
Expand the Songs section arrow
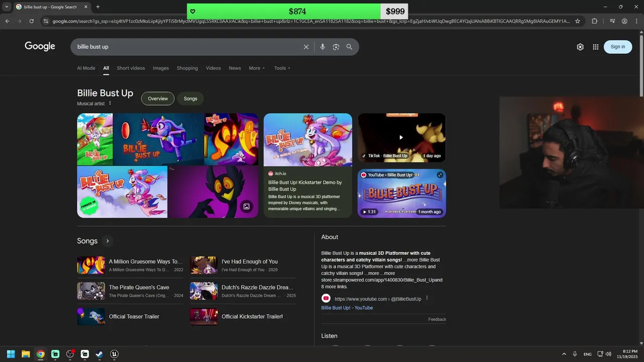pyautogui.click(x=107, y=241)
